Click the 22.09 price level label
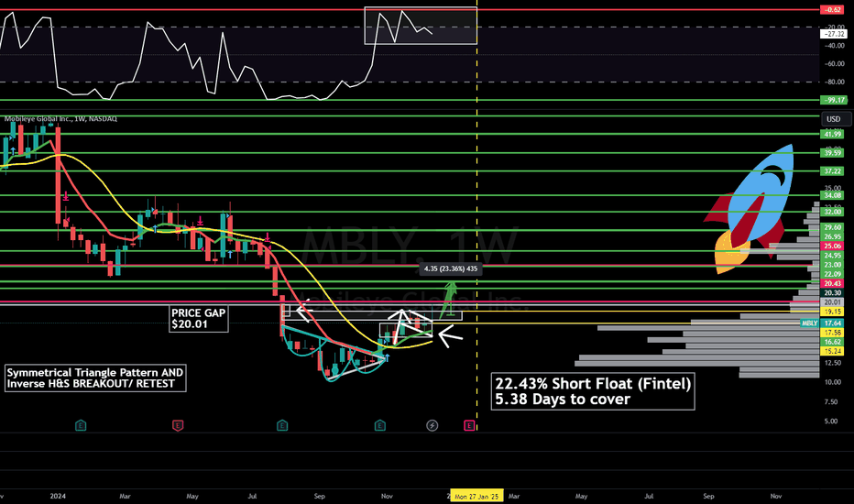Image resolution: width=854 pixels, height=504 pixels. coord(833,274)
